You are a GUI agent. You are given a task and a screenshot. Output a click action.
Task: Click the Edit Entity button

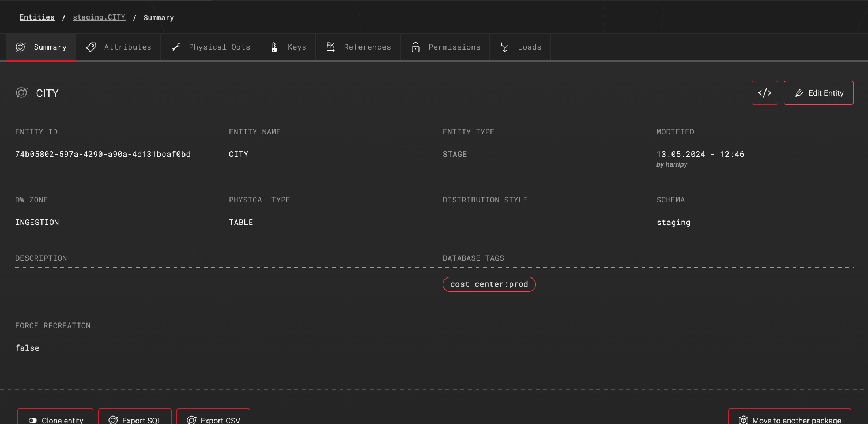(818, 92)
